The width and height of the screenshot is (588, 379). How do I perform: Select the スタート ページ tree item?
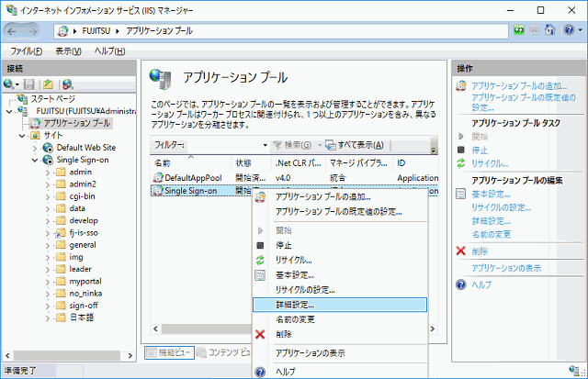point(53,99)
